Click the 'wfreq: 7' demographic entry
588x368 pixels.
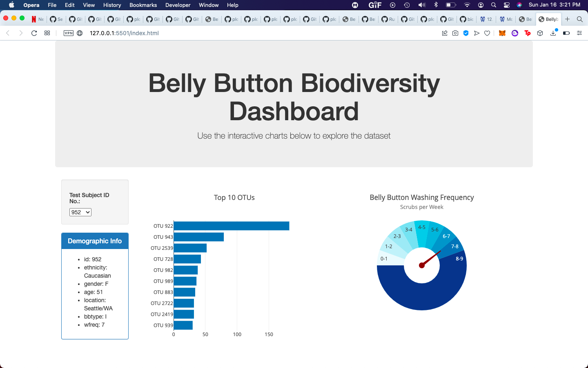[x=94, y=325]
